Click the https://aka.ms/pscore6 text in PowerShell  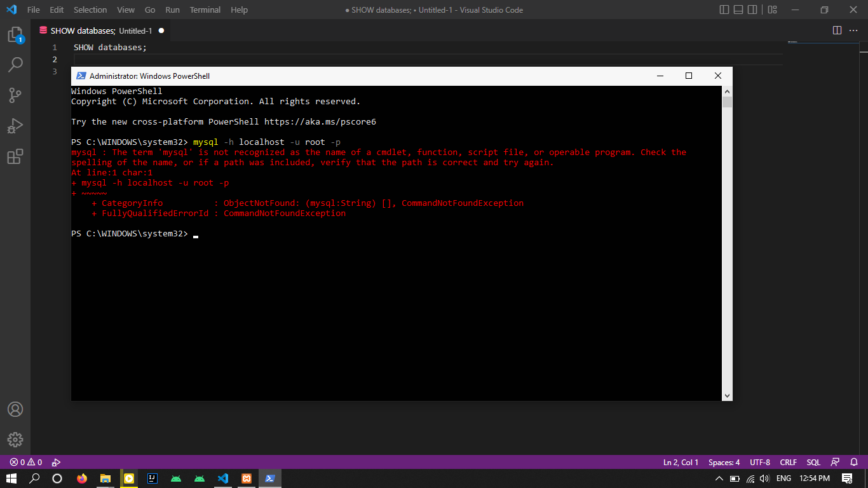point(320,121)
